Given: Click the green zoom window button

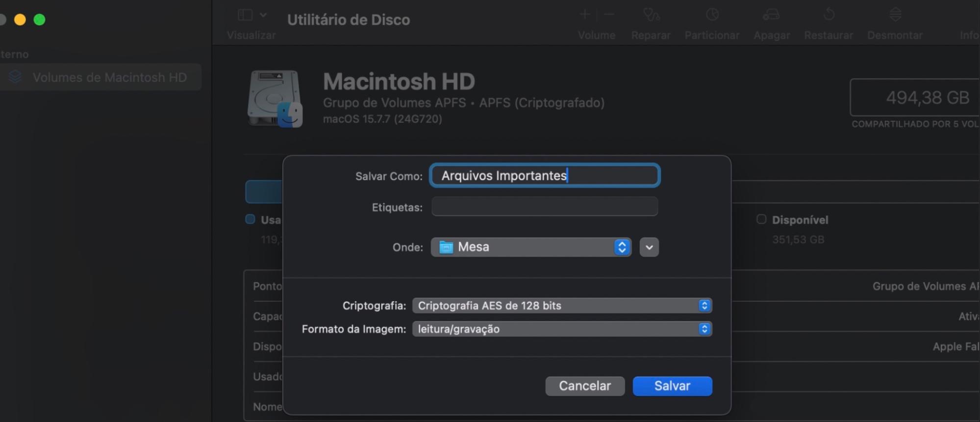Looking at the screenshot, I should (x=39, y=20).
